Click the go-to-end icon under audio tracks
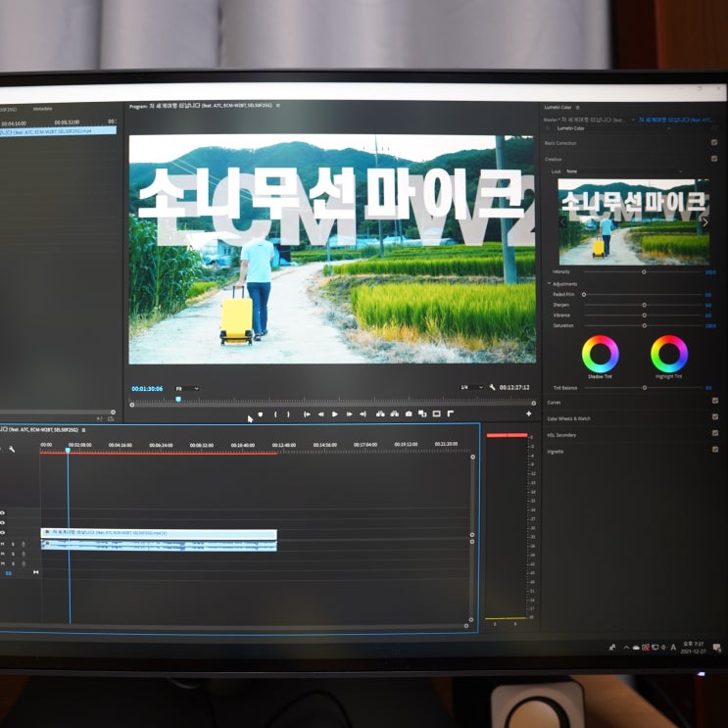 (35, 572)
